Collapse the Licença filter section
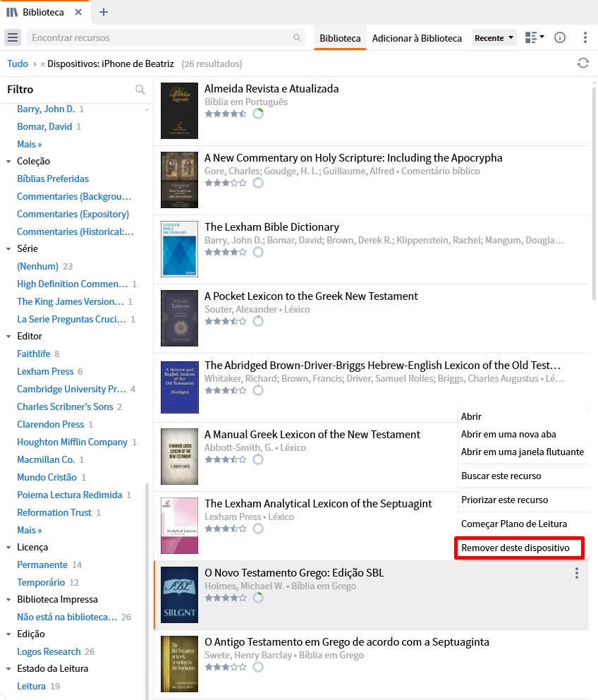Screen dimensions: 598x700 pyautogui.click(x=8, y=548)
